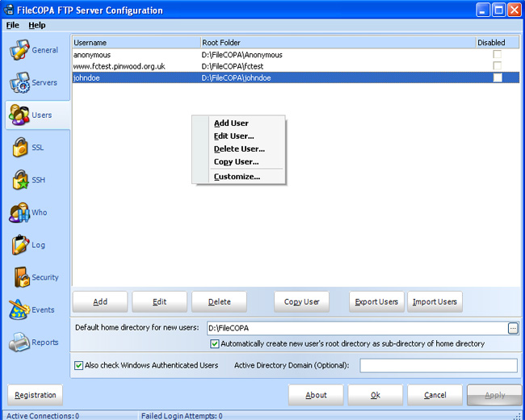This screenshot has width=525, height=420.
Task: Open the Events wizard hat icon
Action: point(19,309)
